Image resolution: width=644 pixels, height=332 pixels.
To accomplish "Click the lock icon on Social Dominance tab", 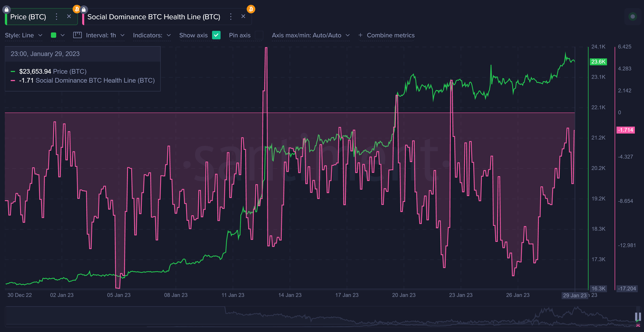I will 83,9.
